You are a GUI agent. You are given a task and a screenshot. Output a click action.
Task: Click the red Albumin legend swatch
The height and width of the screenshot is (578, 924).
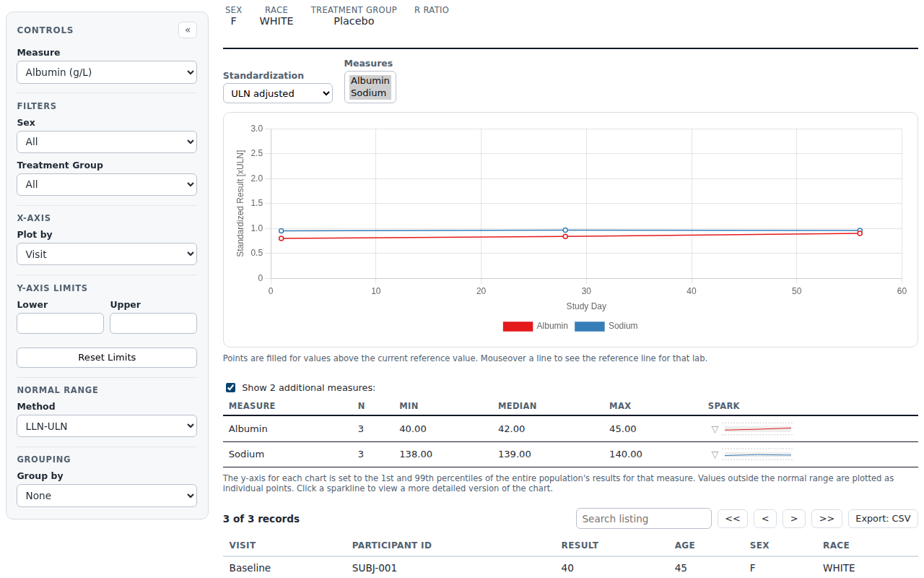point(518,327)
